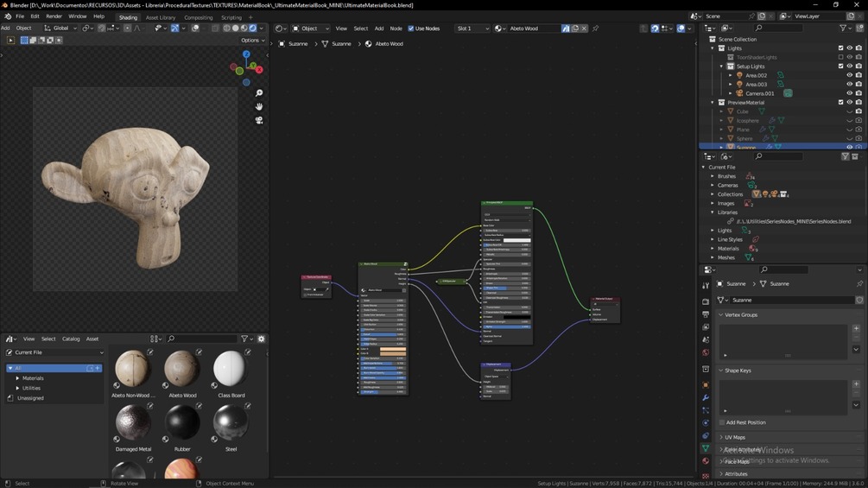Toggle the Use Nodes checkbox

point(411,29)
